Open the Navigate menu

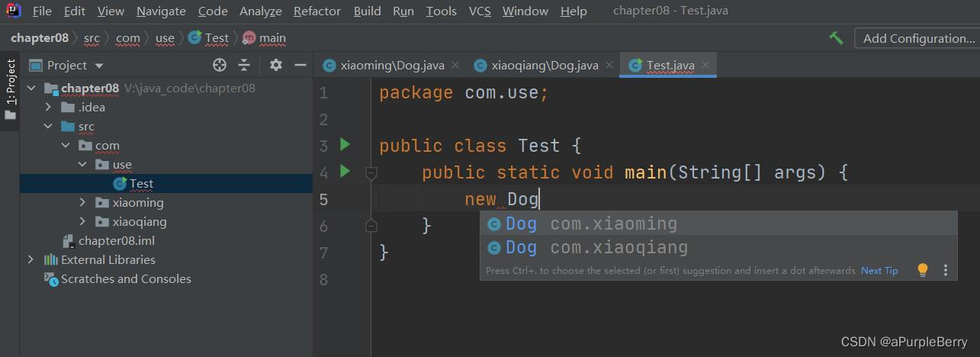pos(161,11)
